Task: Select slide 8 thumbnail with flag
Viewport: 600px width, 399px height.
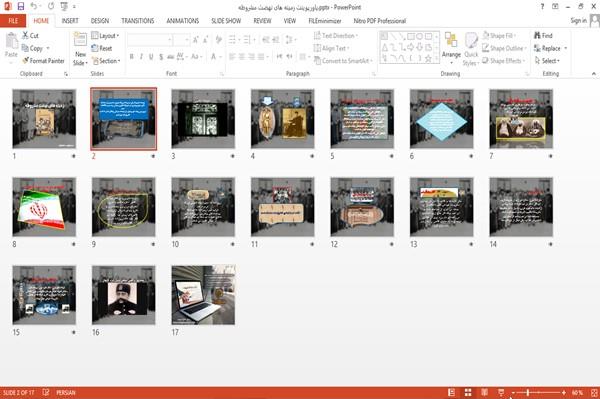Action: pos(44,207)
